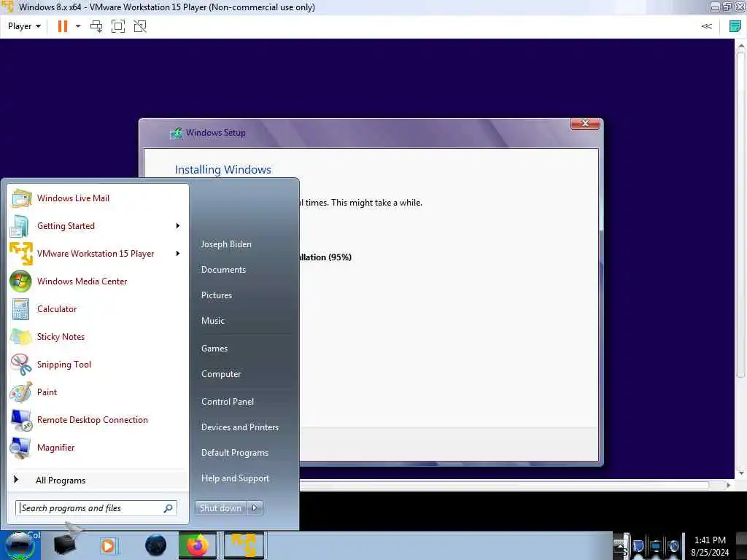Switch to VMware Player taskbar button

pos(244,545)
